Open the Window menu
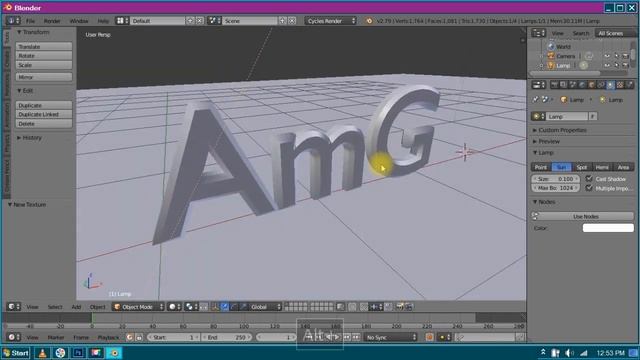This screenshot has height=360, width=640. 79,21
